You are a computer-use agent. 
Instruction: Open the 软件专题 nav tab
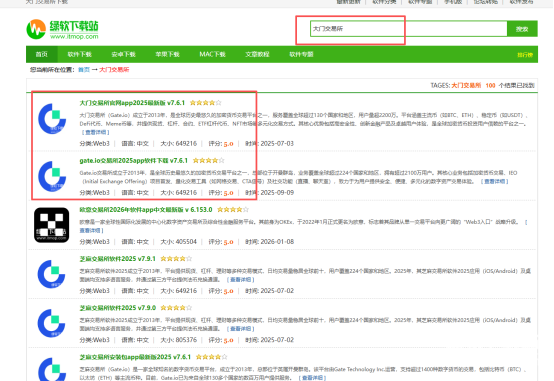pyautogui.click(x=301, y=54)
